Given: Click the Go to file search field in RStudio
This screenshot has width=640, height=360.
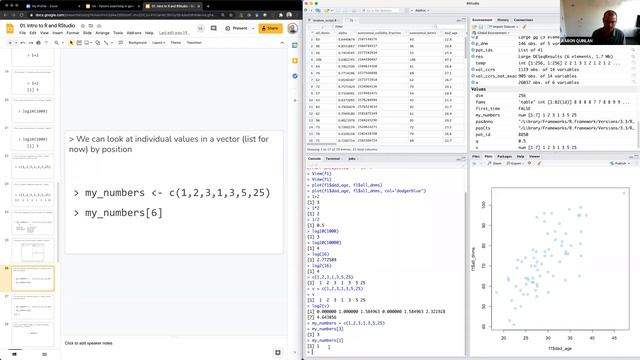Looking at the screenshot, I should pos(380,10).
